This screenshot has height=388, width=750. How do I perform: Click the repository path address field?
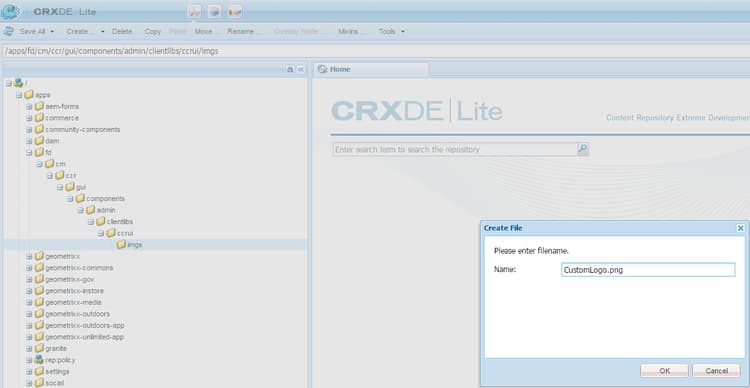point(375,51)
